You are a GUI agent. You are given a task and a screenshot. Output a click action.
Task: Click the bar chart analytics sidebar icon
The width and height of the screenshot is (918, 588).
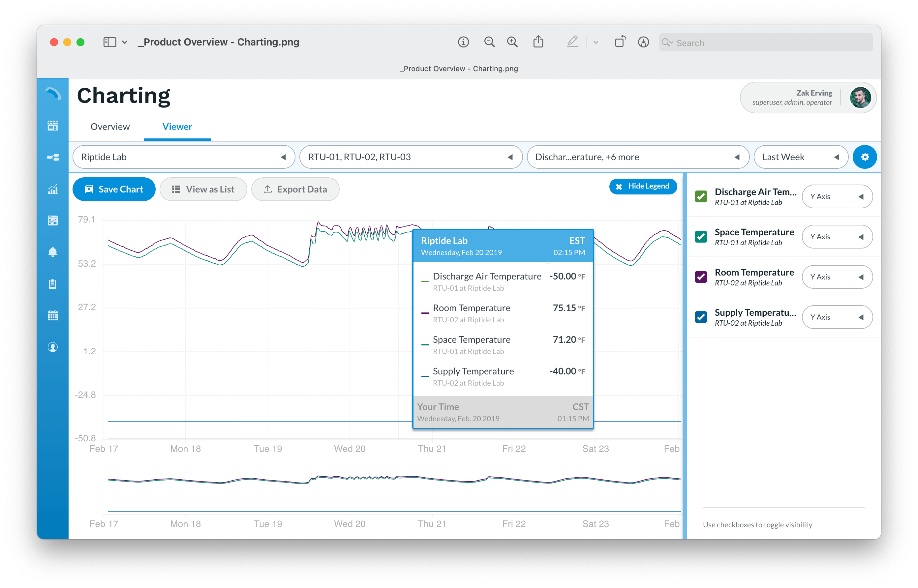pyautogui.click(x=53, y=189)
